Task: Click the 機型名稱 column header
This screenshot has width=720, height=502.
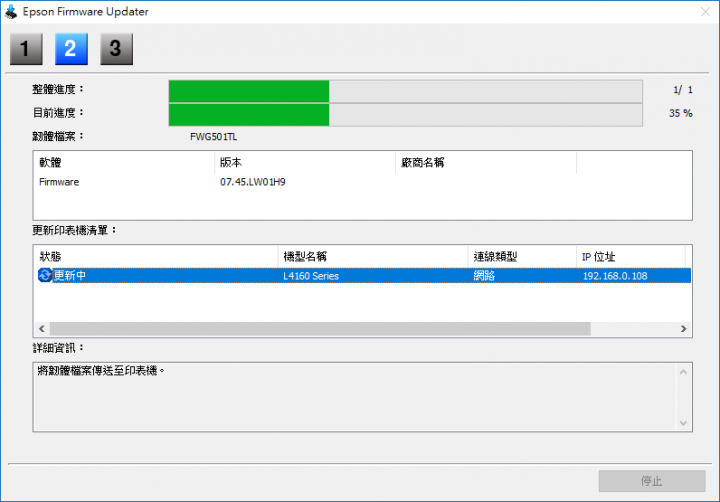Action: tap(373, 256)
